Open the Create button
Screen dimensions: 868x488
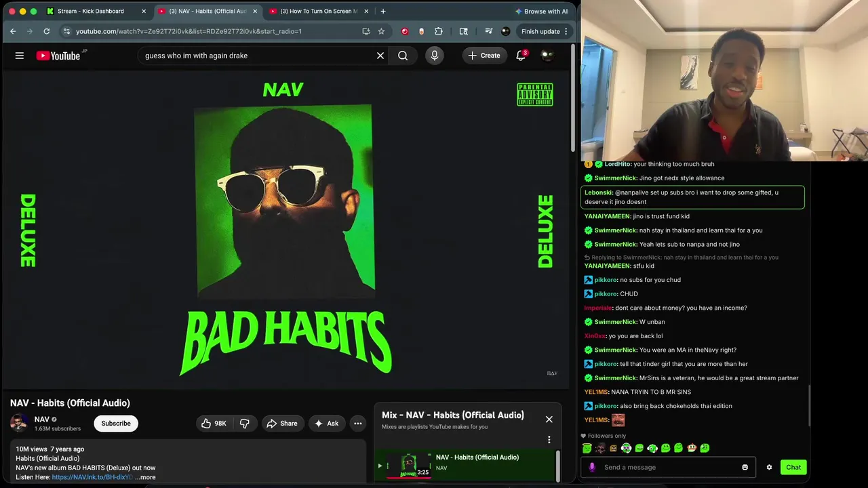point(484,56)
